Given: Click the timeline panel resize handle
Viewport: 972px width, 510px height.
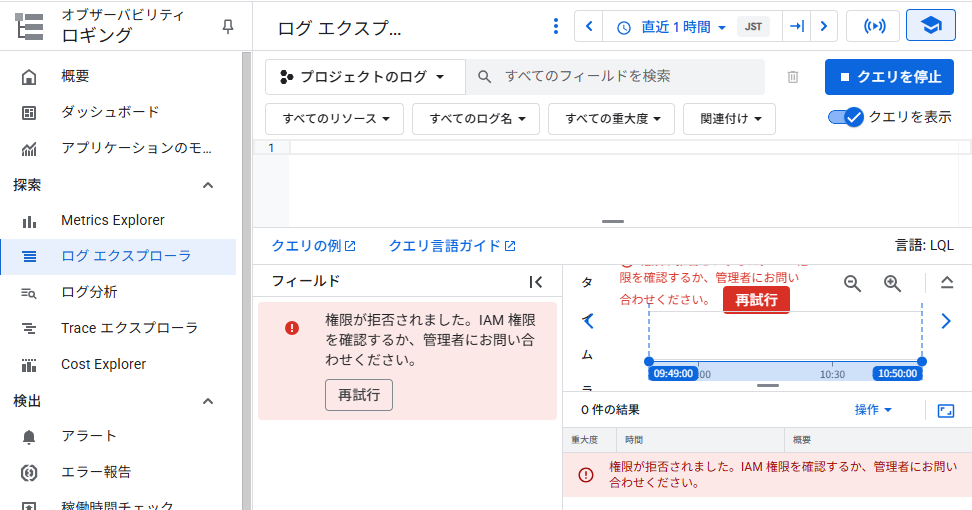Looking at the screenshot, I should (767, 385).
